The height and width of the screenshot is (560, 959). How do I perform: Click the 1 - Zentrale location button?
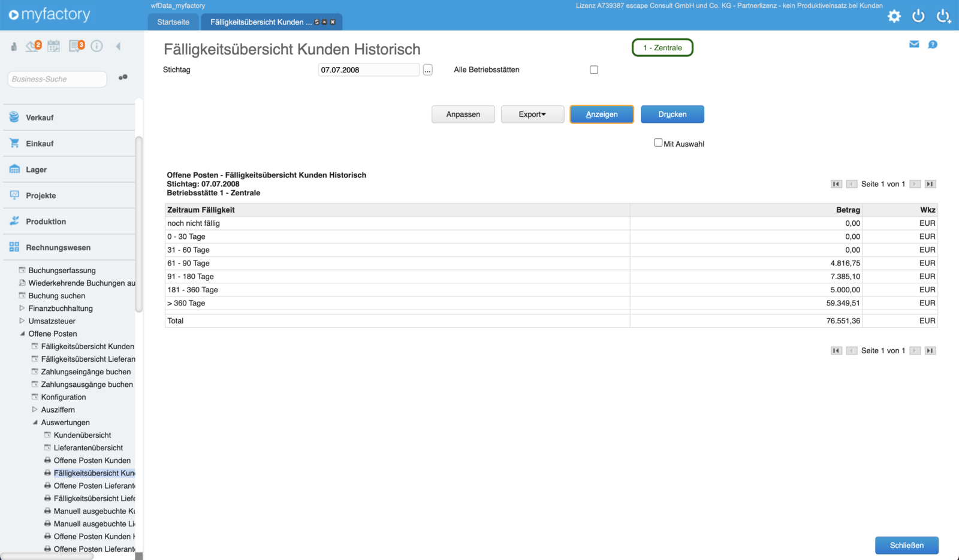[x=662, y=48]
